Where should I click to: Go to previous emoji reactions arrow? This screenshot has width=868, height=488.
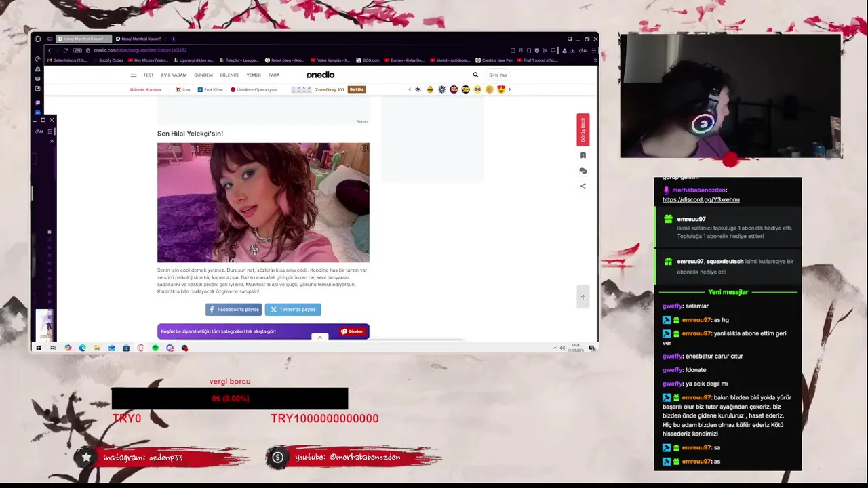[x=410, y=89]
